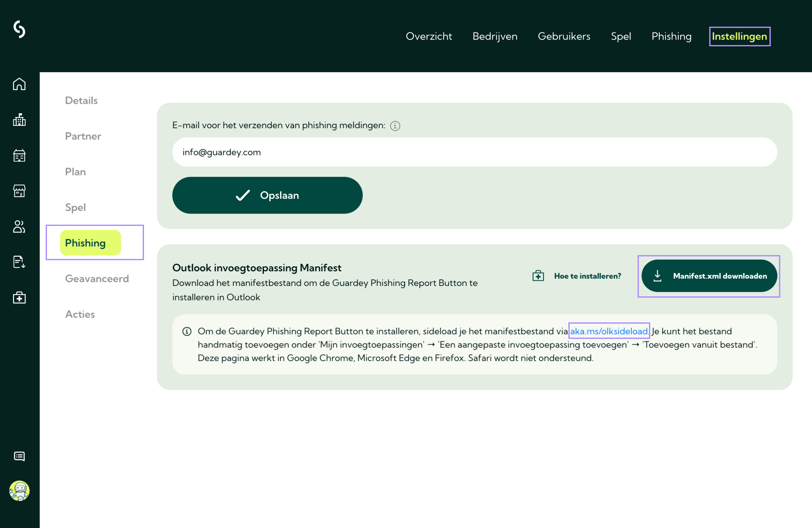
Task: Open the home icon in left sidebar
Action: click(19, 84)
